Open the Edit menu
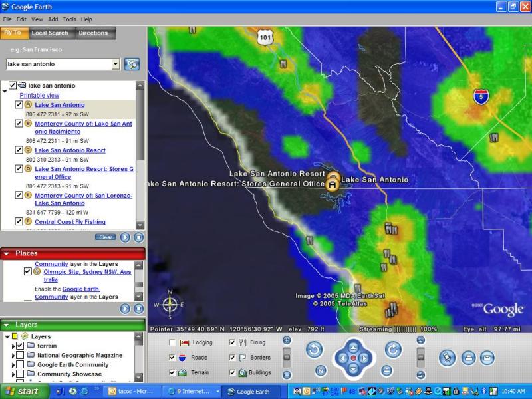 pyautogui.click(x=21, y=19)
